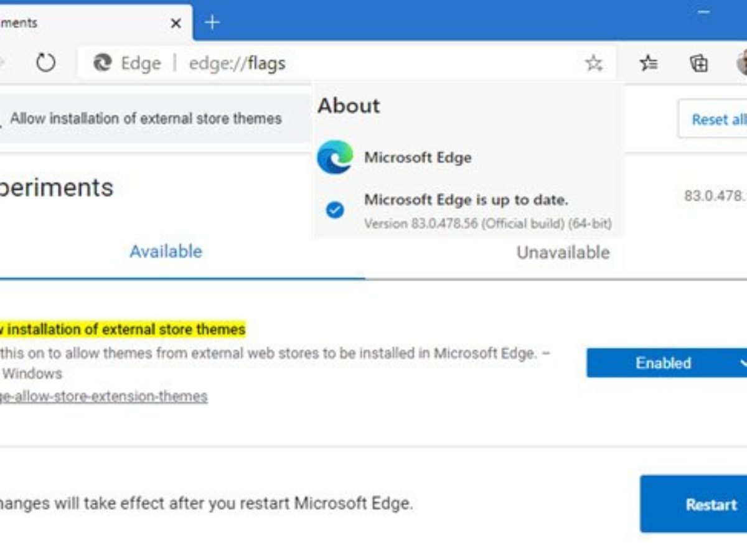
Task: Open the Favorites list icon
Action: point(649,63)
